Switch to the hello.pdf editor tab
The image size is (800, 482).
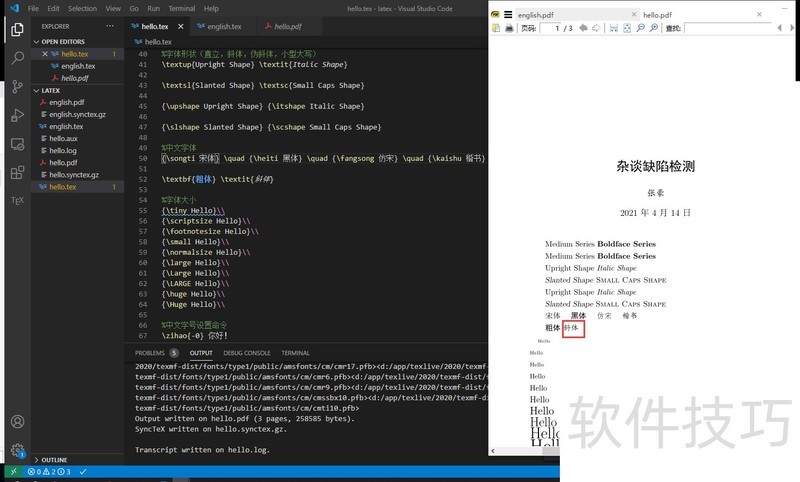click(287, 26)
